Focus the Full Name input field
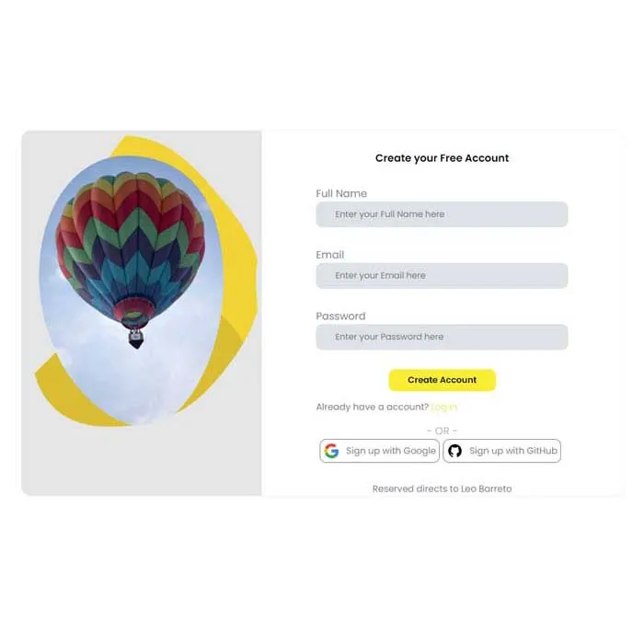This screenshot has width=644, height=644. [x=442, y=214]
